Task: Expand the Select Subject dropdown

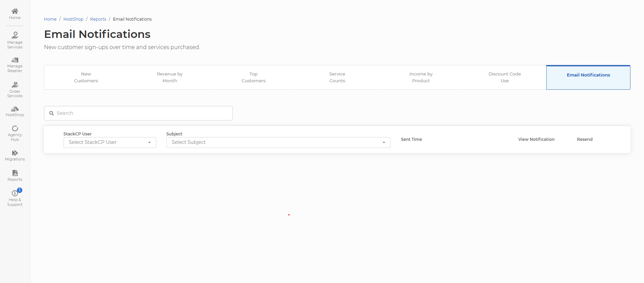Action: 278,143
